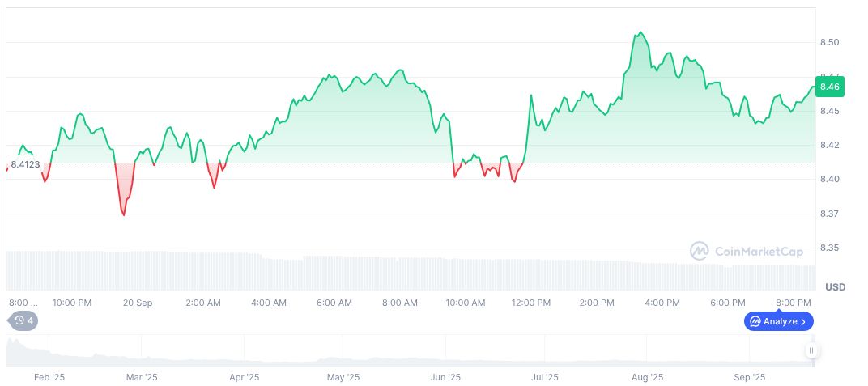The image size is (868, 386).
Task: Select the 12:00 PM time axis label
Action: click(531, 303)
